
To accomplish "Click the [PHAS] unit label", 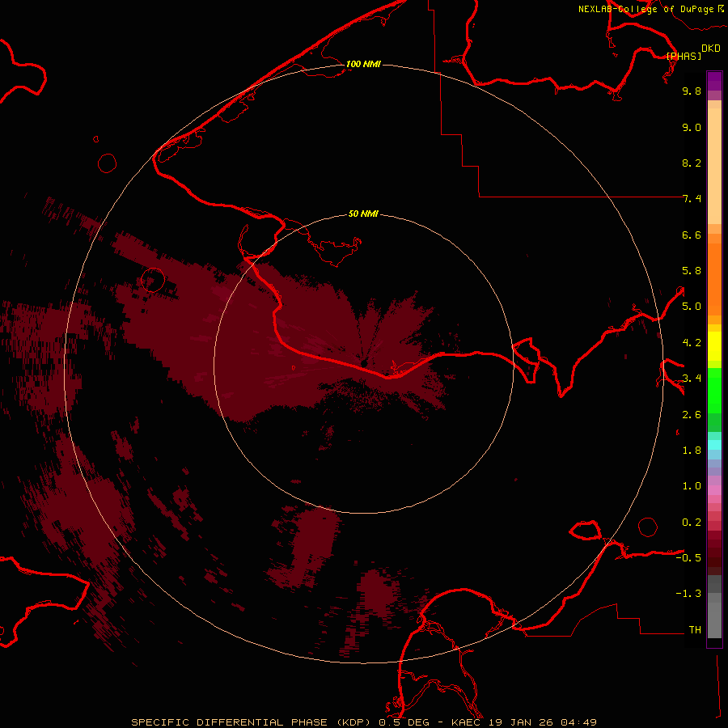I will 684,56.
